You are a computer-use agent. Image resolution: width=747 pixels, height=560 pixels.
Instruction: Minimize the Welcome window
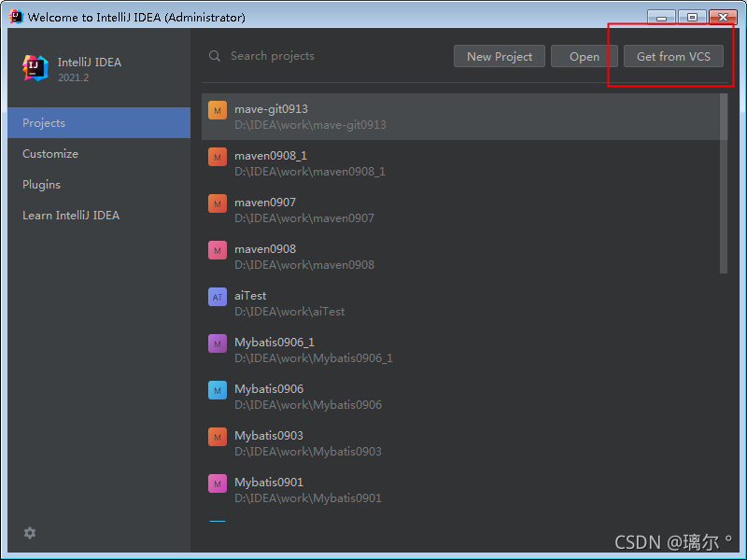tap(661, 17)
